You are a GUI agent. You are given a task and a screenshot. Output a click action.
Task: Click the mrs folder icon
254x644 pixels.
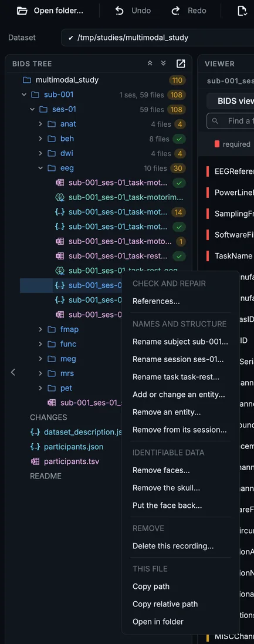tap(52, 373)
